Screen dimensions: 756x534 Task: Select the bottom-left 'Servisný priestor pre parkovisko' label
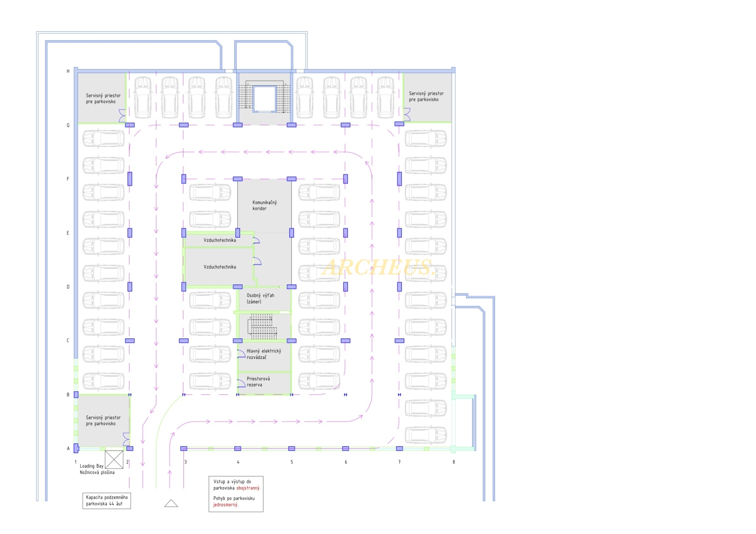pyautogui.click(x=103, y=421)
